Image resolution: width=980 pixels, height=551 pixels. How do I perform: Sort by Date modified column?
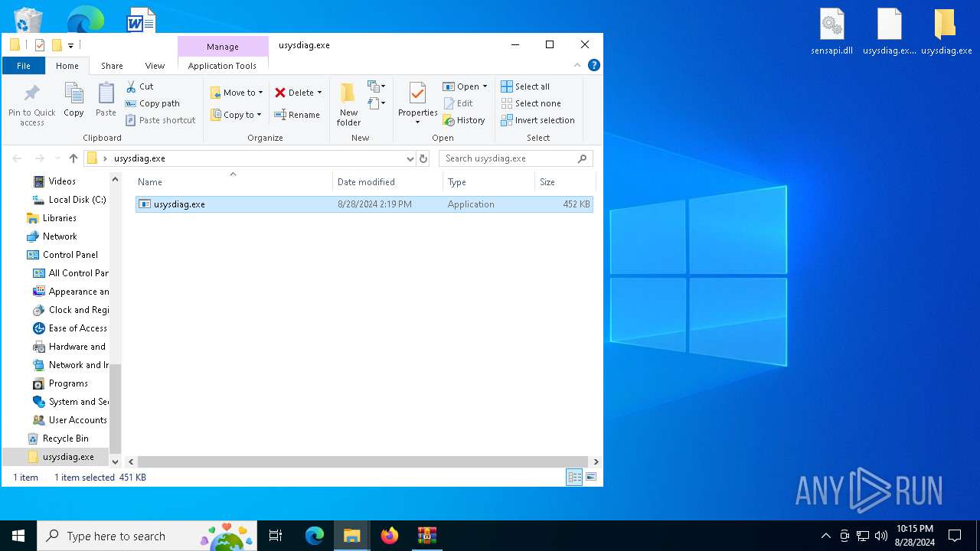pos(388,182)
